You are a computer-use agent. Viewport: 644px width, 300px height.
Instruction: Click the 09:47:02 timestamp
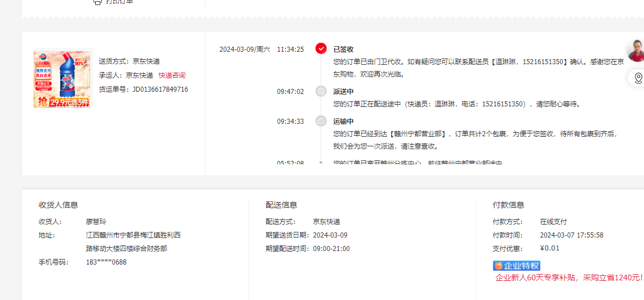(290, 92)
